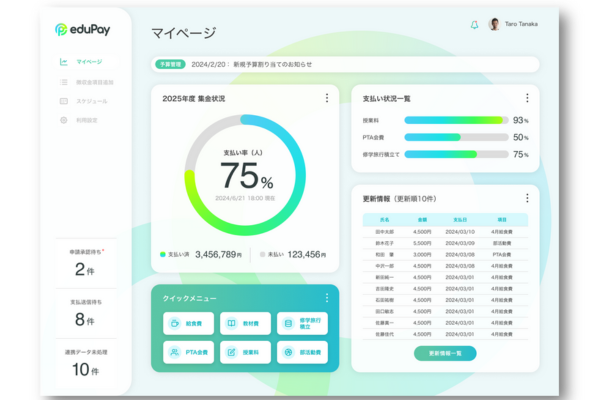600x400 pixels.
Task: Open 給食費 quick menu with cup icon
Action: point(189,323)
